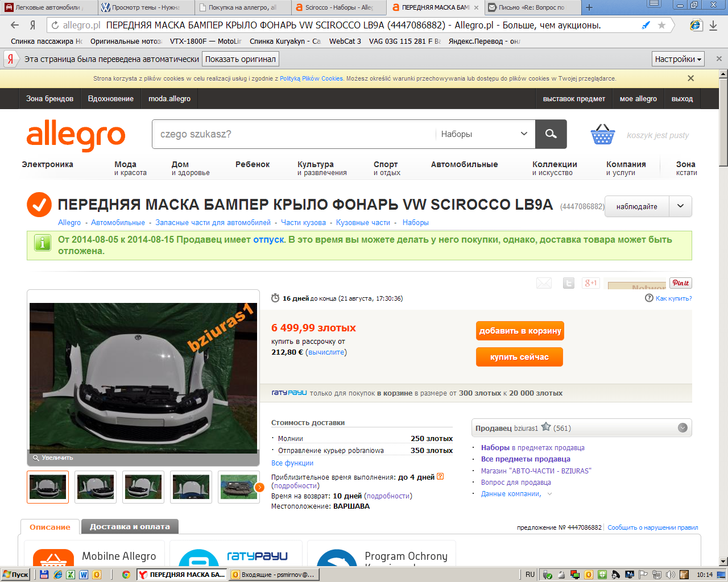The image size is (728, 582).
Task: Open the shopping basket icon
Action: [602, 135]
